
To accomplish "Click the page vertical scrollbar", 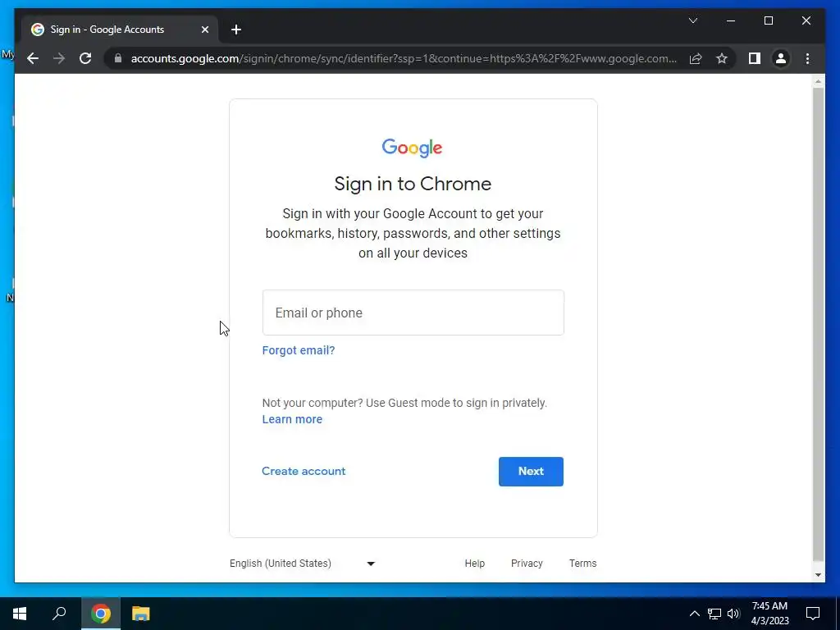I will click(818, 324).
